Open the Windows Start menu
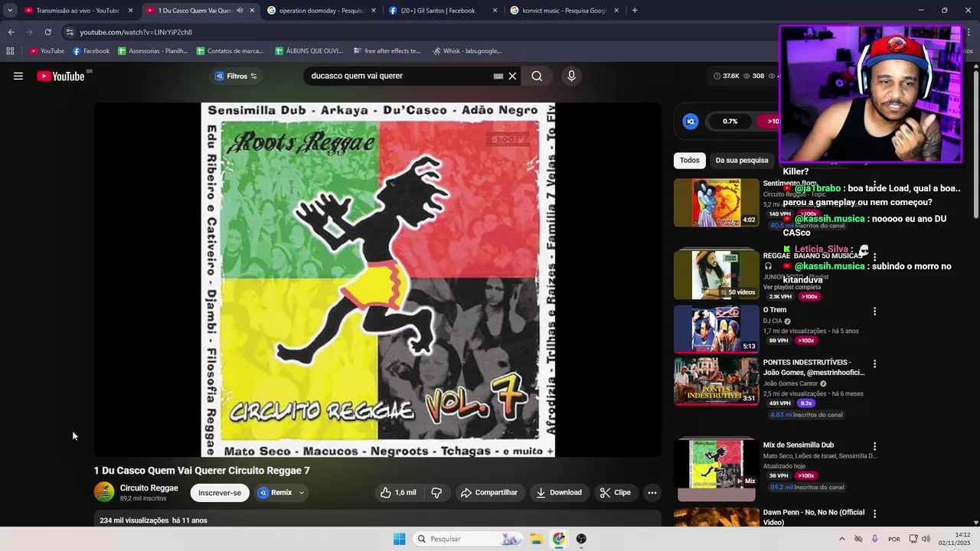 pos(399,539)
